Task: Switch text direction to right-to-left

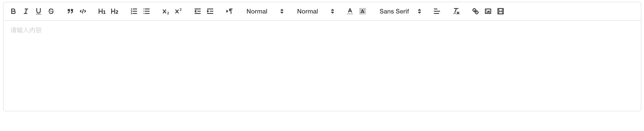Action: tap(229, 11)
